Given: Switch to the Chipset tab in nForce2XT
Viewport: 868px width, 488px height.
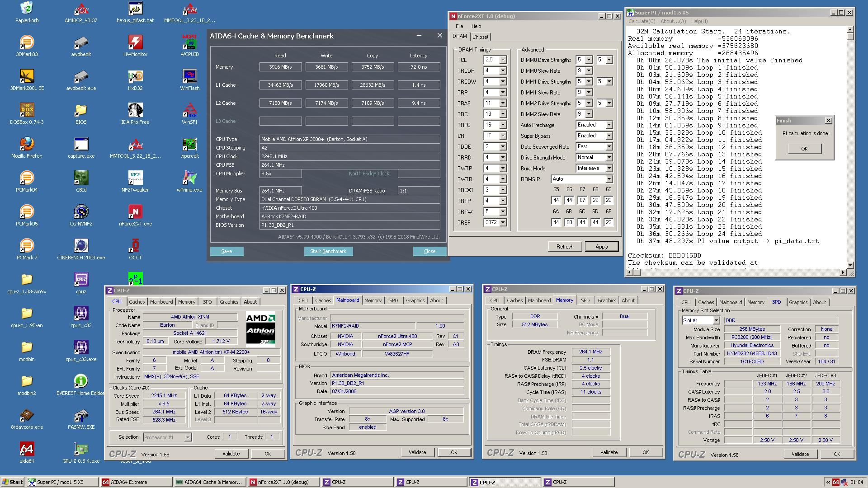Looking at the screenshot, I should pos(480,37).
